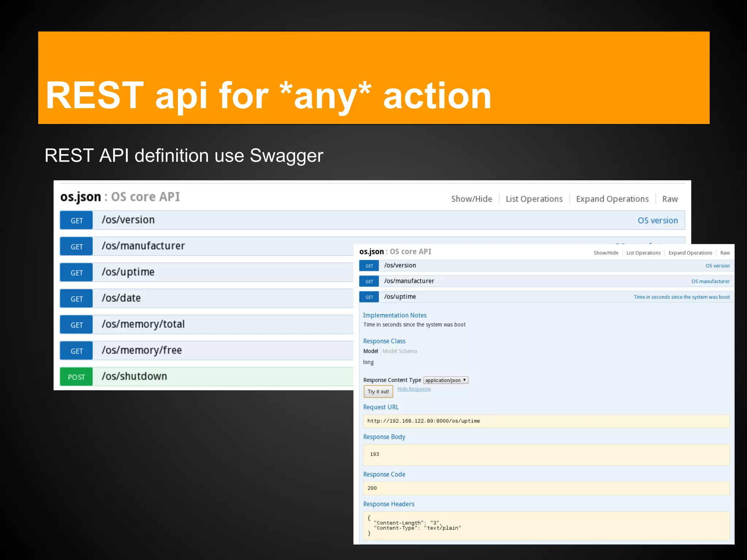The height and width of the screenshot is (560, 747).
Task: Click GET badge for /os/manufacturer in back panel
Action: [76, 246]
